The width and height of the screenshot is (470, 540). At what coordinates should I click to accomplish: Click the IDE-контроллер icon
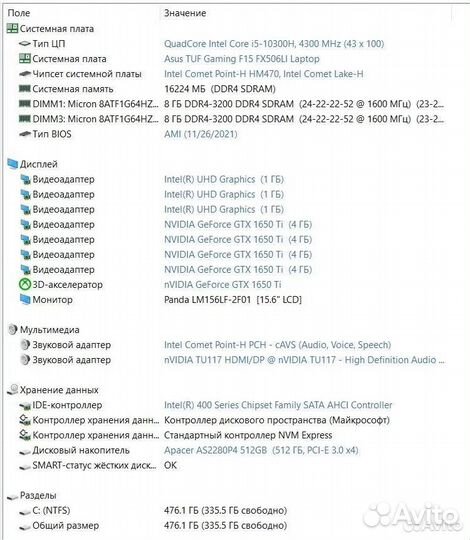point(25,405)
